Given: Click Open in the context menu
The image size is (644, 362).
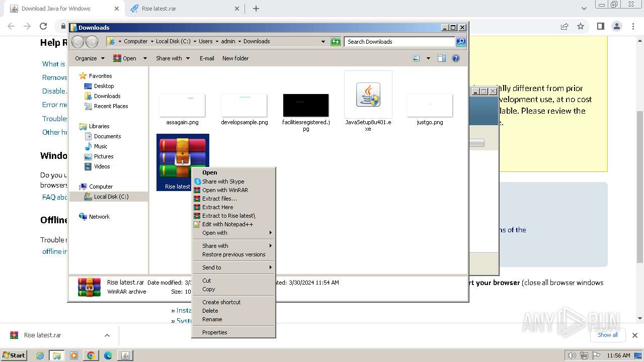Looking at the screenshot, I should tap(234, 172).
